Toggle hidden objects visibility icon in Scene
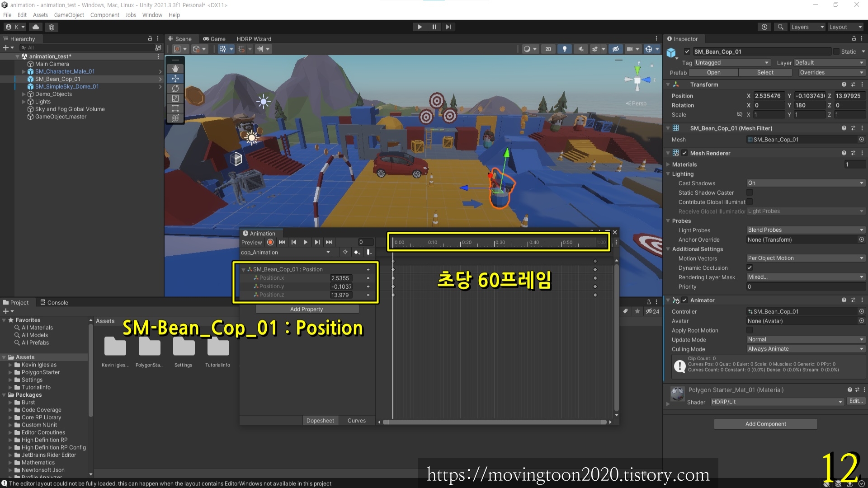This screenshot has width=868, height=488. [616, 49]
